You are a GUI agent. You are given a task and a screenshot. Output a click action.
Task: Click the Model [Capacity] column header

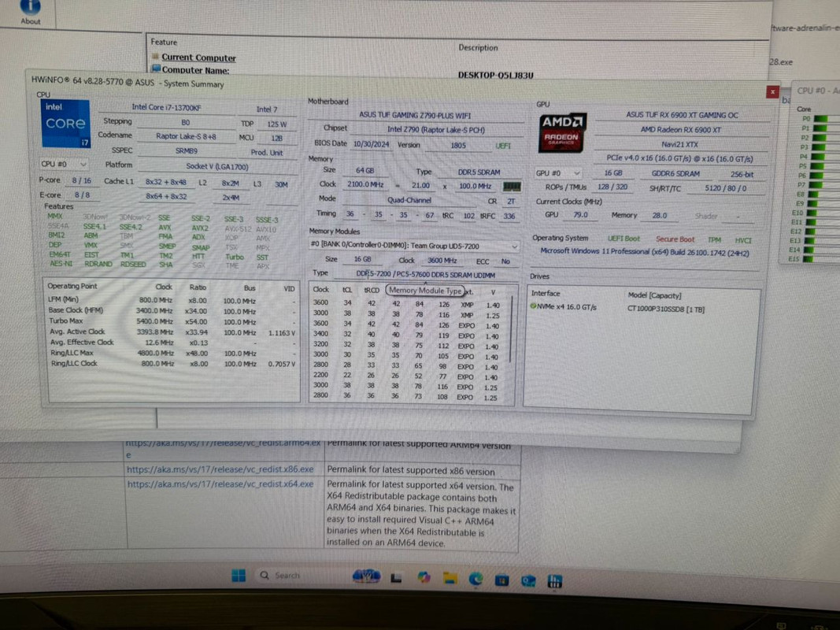coord(654,296)
